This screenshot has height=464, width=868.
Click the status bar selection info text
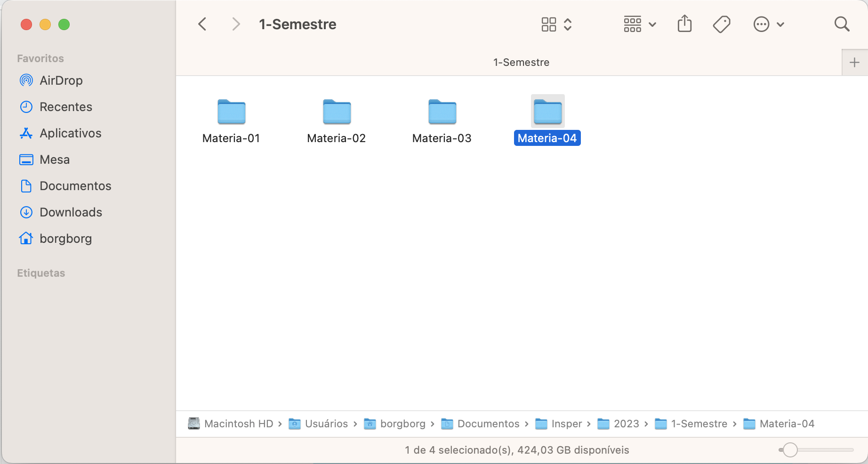(x=517, y=450)
